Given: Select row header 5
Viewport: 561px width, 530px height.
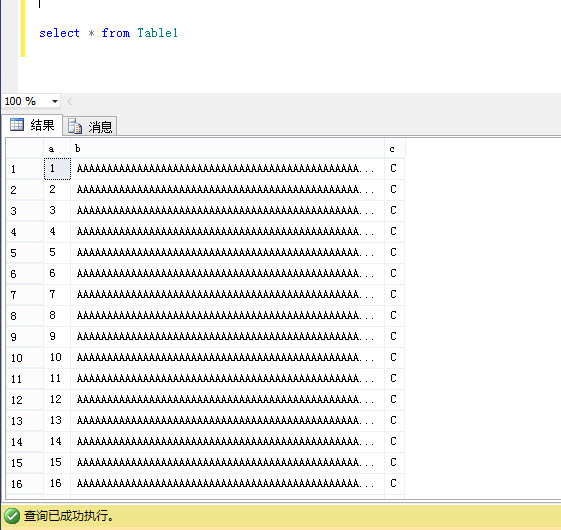Looking at the screenshot, I should [x=25, y=253].
